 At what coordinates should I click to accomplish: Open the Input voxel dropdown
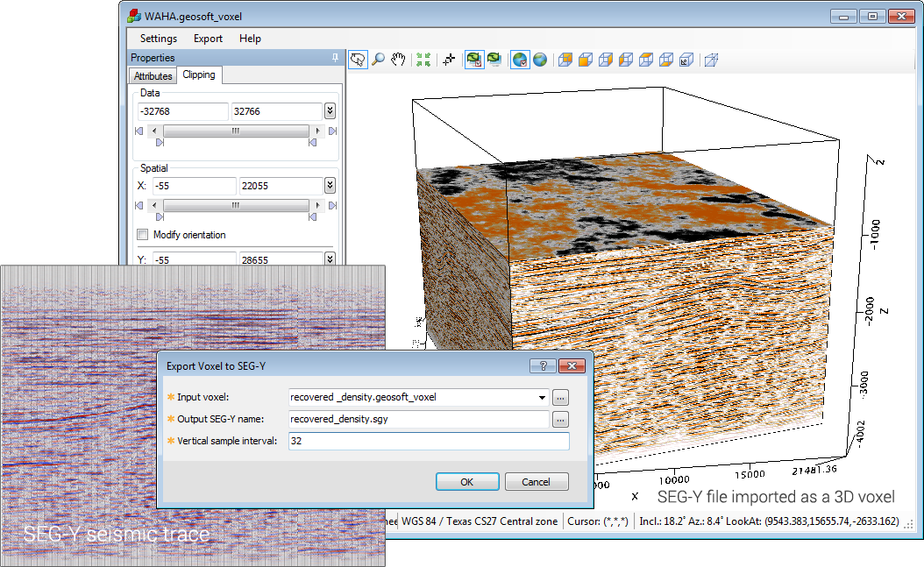tap(544, 397)
